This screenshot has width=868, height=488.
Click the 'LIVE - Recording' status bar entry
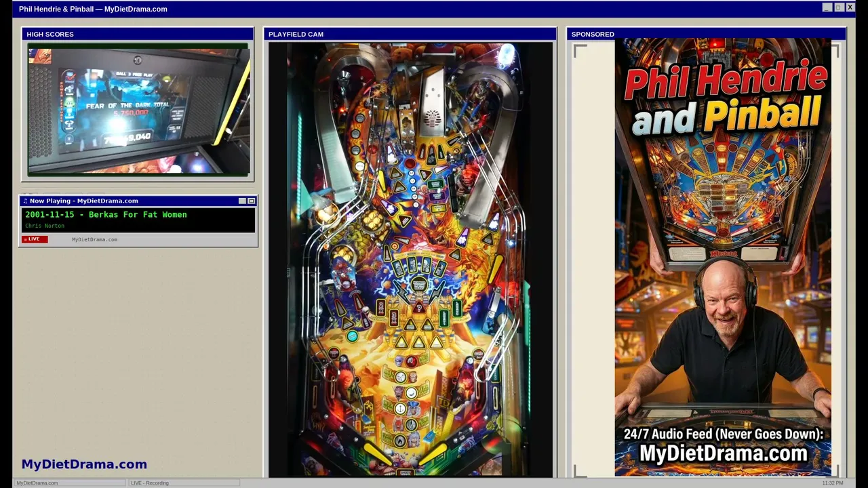(x=150, y=483)
